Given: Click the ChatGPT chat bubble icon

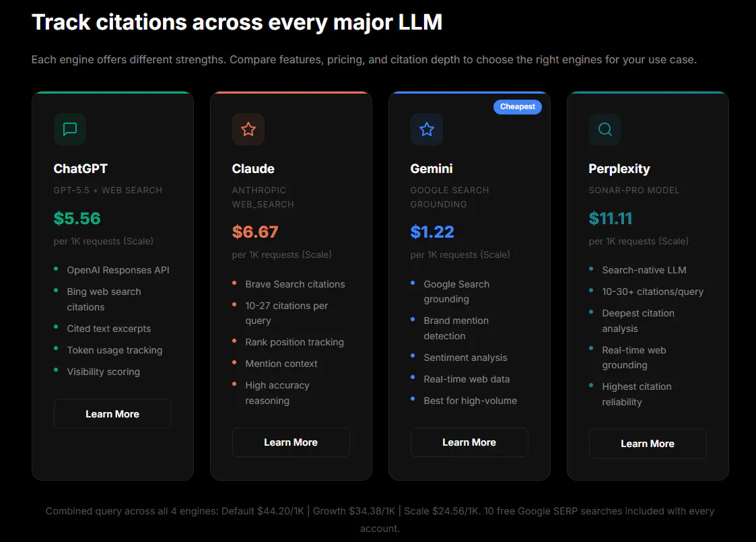Looking at the screenshot, I should click(70, 129).
